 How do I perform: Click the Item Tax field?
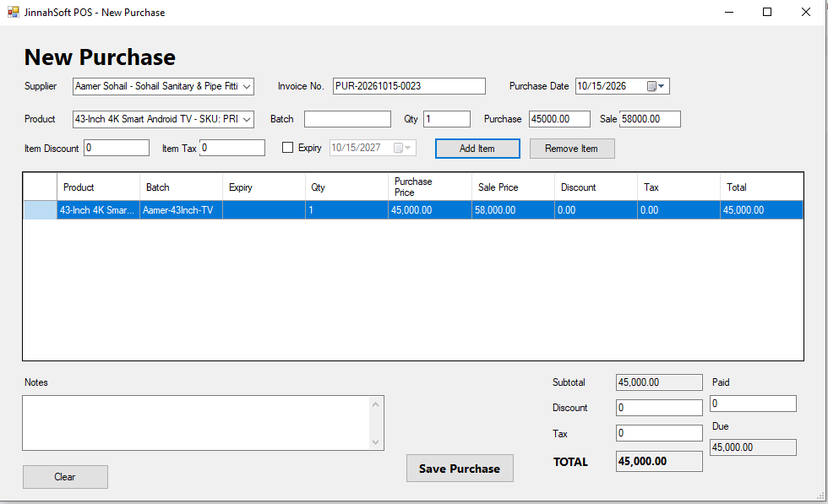click(x=232, y=148)
